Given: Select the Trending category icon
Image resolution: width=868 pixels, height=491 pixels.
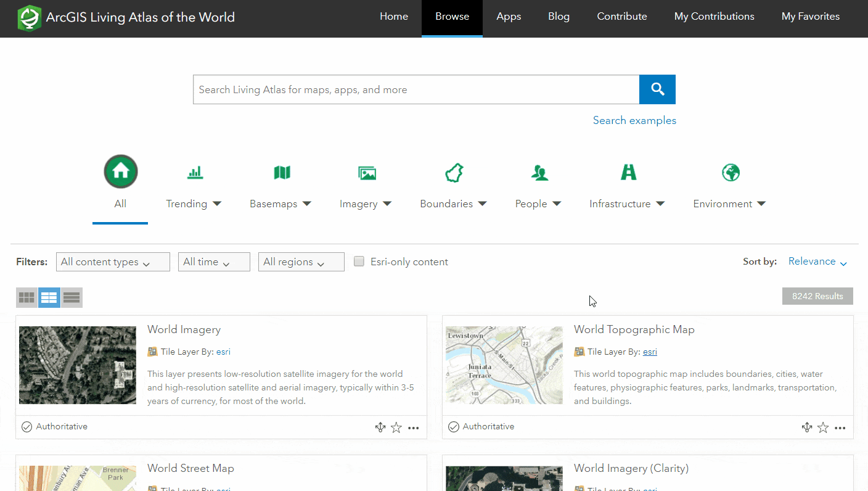Looking at the screenshot, I should tap(195, 172).
